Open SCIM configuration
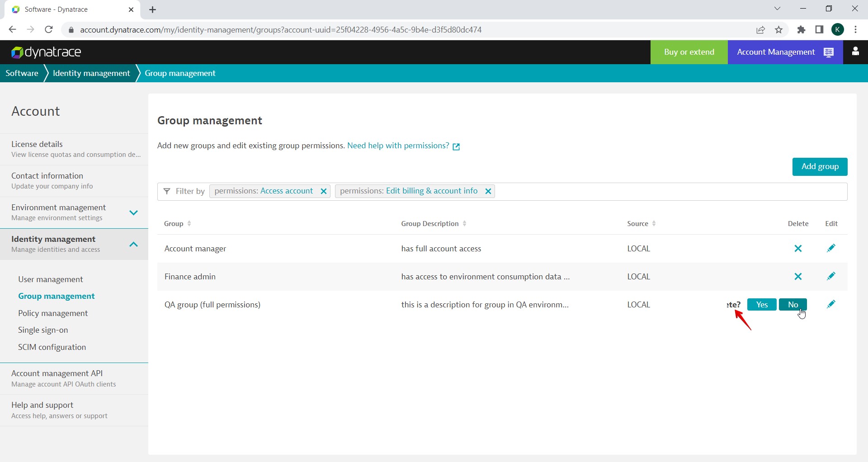The image size is (868, 462). 52,347
